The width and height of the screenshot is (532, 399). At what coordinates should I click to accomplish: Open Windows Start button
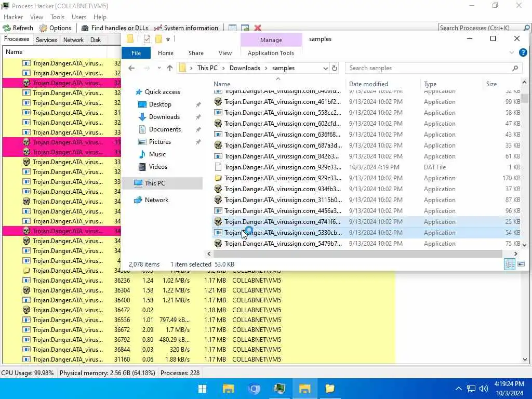pos(202,389)
